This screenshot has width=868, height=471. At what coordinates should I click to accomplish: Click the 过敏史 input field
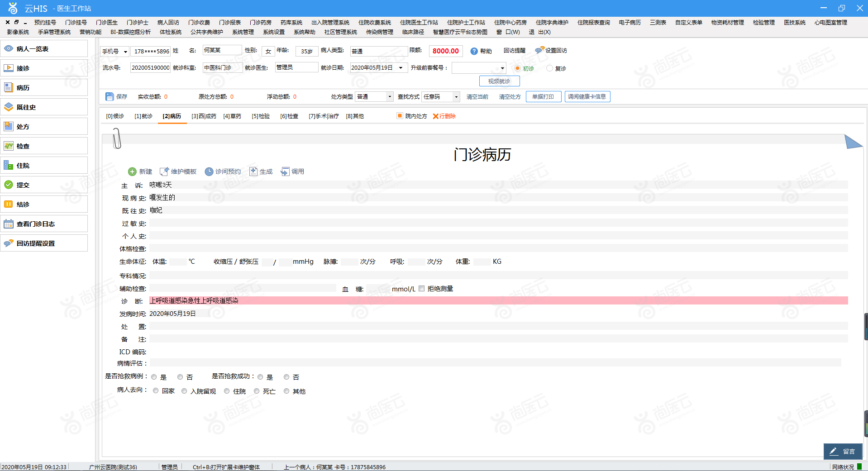pyautogui.click(x=498, y=223)
